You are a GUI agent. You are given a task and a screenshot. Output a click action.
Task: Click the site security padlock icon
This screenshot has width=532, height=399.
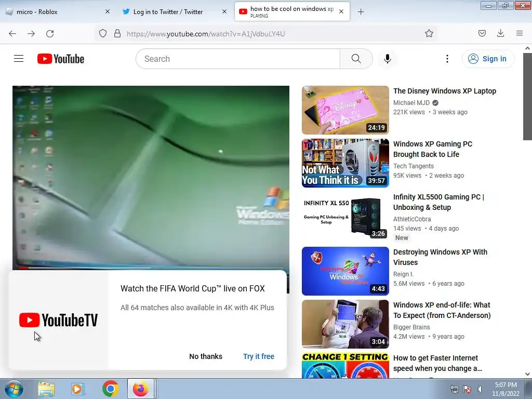[x=117, y=33]
